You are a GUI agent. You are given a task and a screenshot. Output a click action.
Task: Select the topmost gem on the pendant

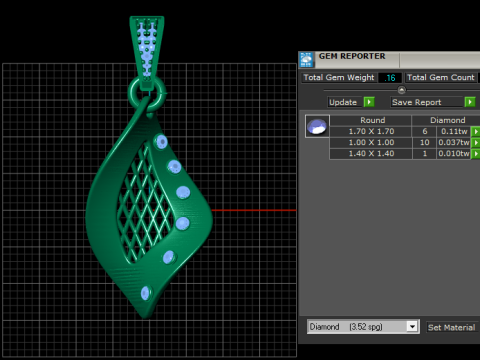(162, 142)
